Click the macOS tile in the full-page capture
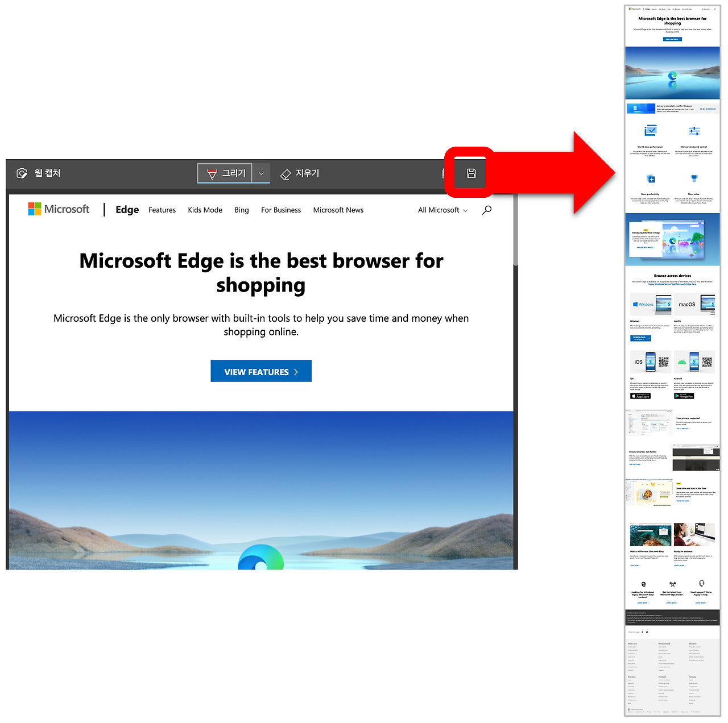728x723 pixels. [694, 304]
